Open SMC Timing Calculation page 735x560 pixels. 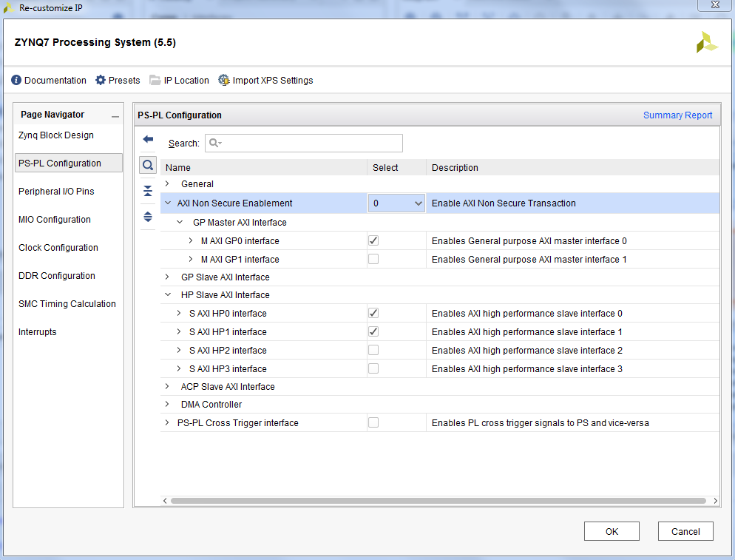coord(67,304)
